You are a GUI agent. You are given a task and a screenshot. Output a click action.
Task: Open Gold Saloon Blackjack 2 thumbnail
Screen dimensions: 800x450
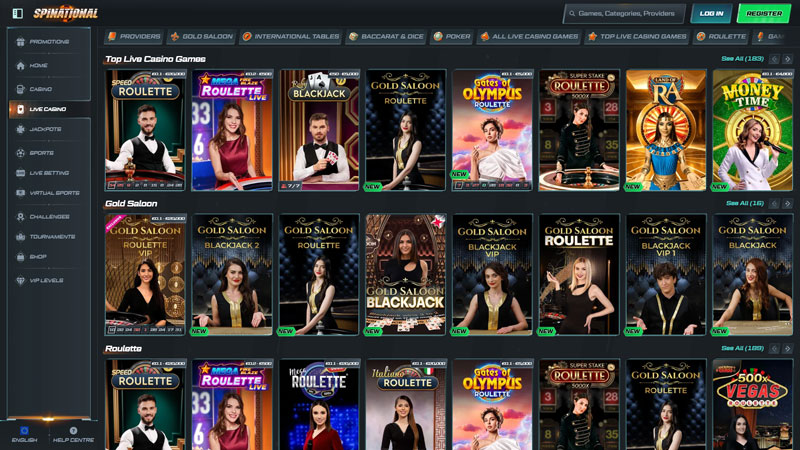[232, 274]
